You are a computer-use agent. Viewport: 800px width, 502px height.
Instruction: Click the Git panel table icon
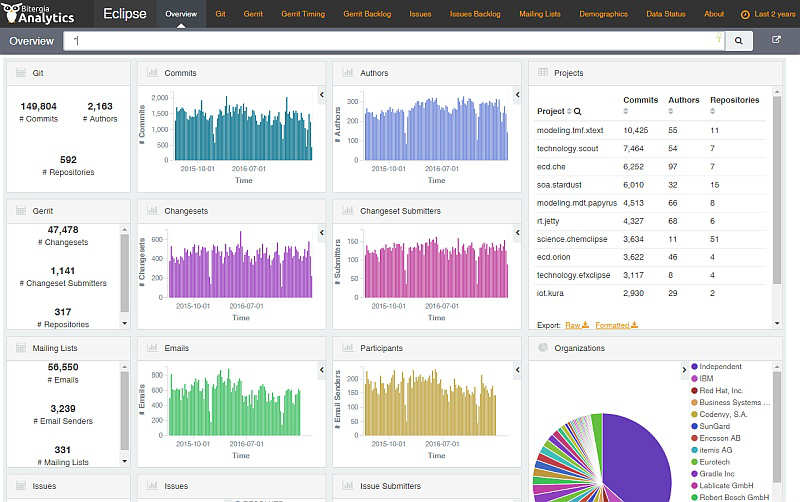tap(21, 73)
